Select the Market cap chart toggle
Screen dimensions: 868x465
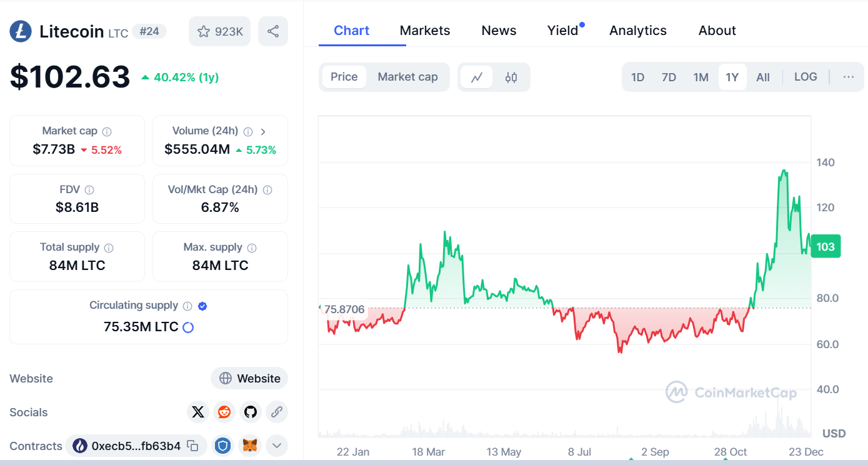click(x=407, y=77)
